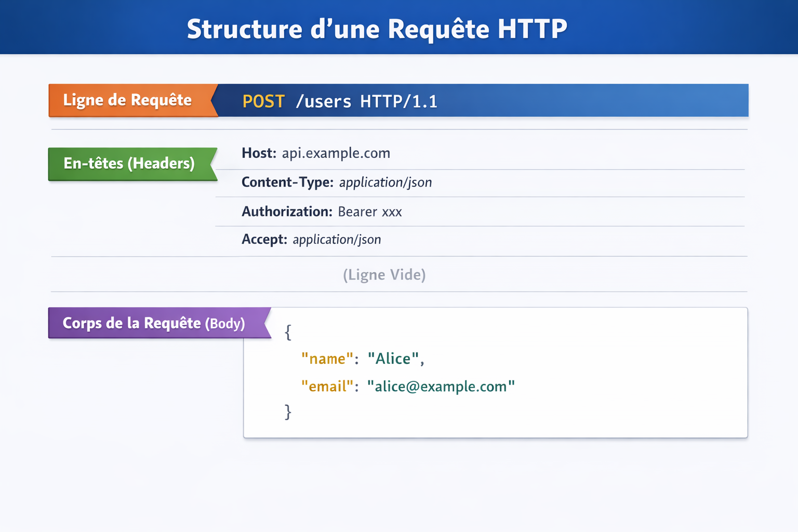Select the orange Ligne de Requête label
Viewport: 798px width, 532px height.
[127, 100]
